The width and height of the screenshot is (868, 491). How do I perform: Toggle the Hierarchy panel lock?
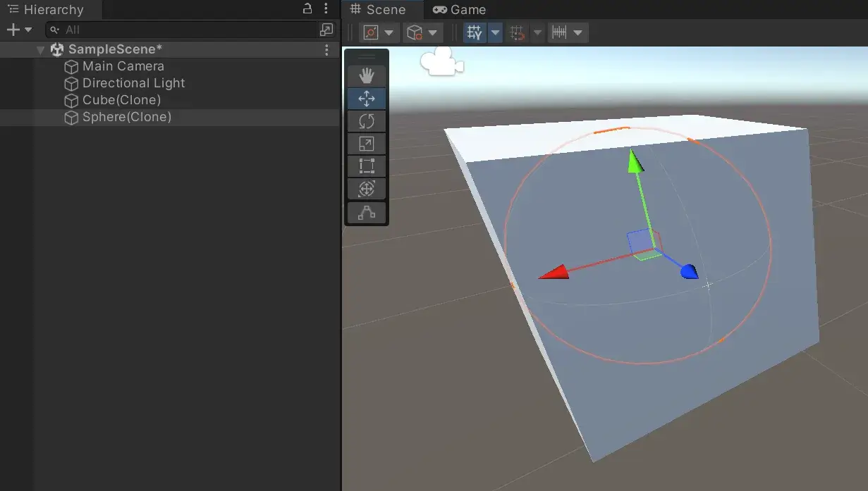click(x=307, y=8)
